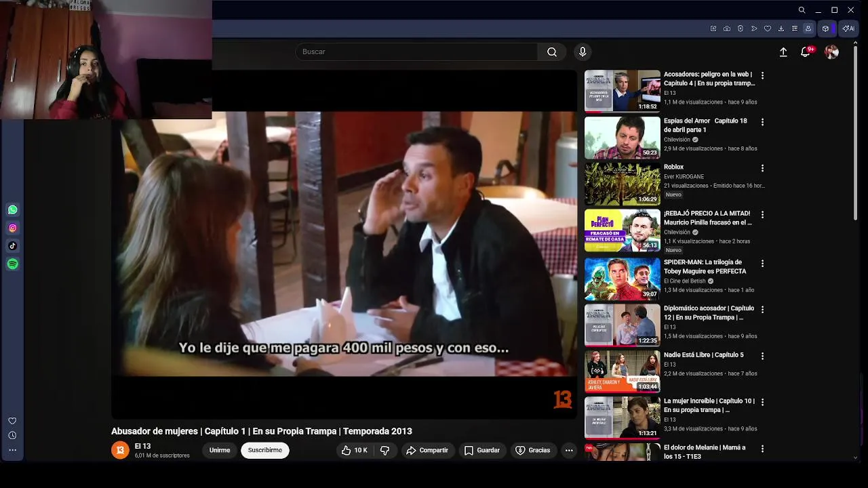This screenshot has width=868, height=488.
Task: Open options menu for Diplomático acosador video
Action: tap(762, 309)
